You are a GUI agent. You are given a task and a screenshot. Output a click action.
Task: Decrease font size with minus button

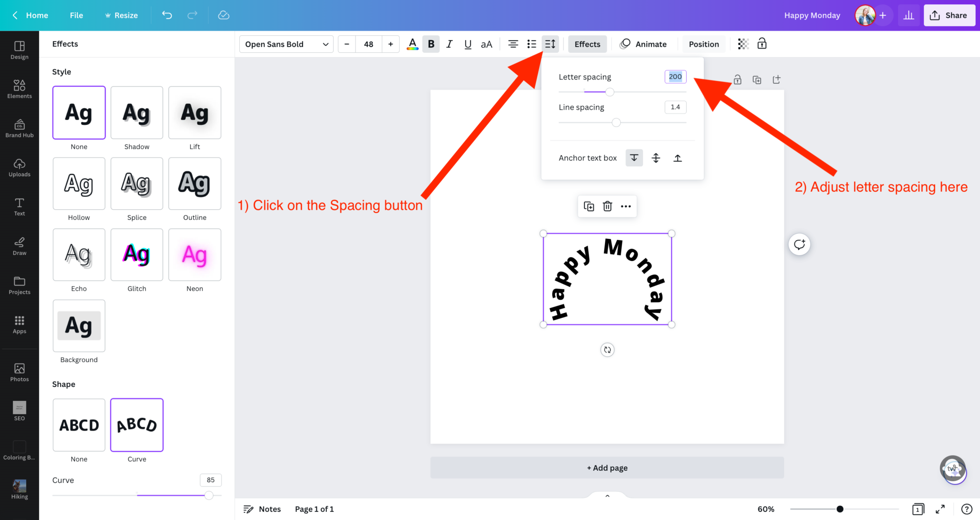[347, 44]
